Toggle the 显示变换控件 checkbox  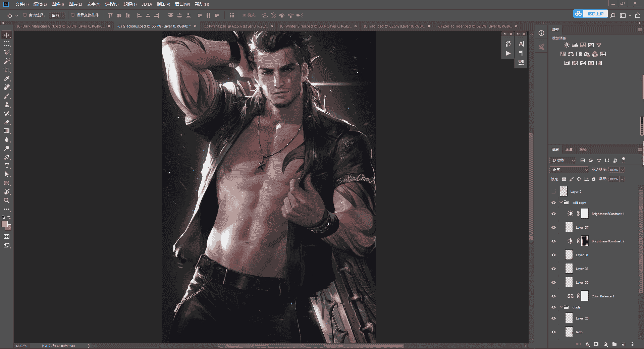(73, 15)
